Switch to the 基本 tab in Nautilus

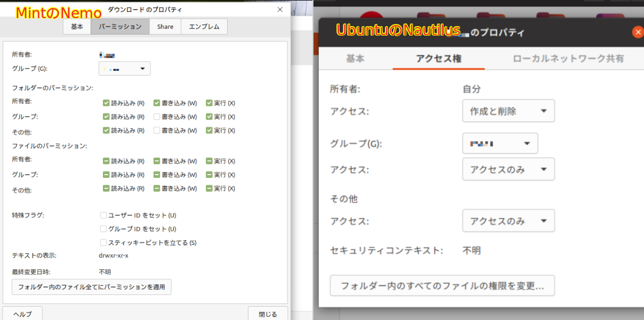coord(355,59)
